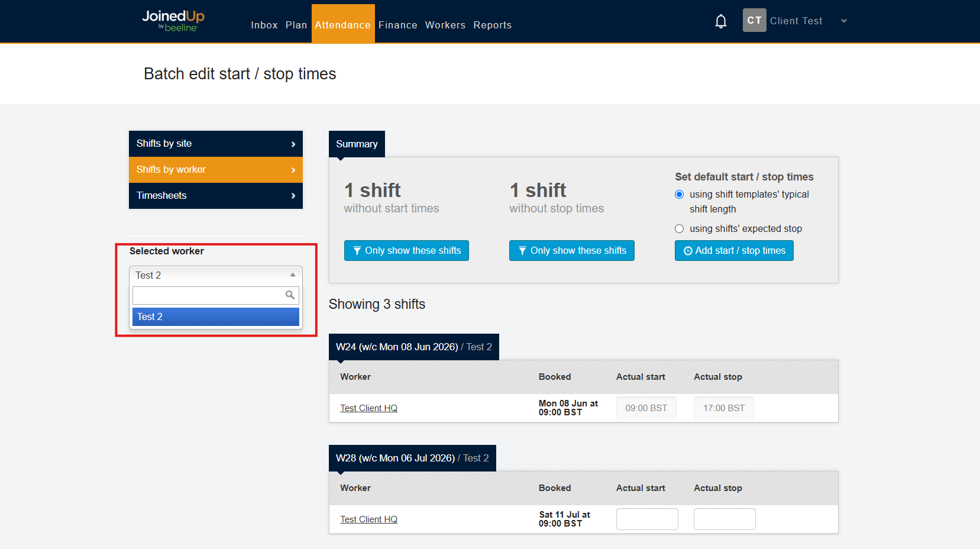The image size is (980, 549).
Task: Choose the highlighted Test 2 option
Action: coord(216,317)
